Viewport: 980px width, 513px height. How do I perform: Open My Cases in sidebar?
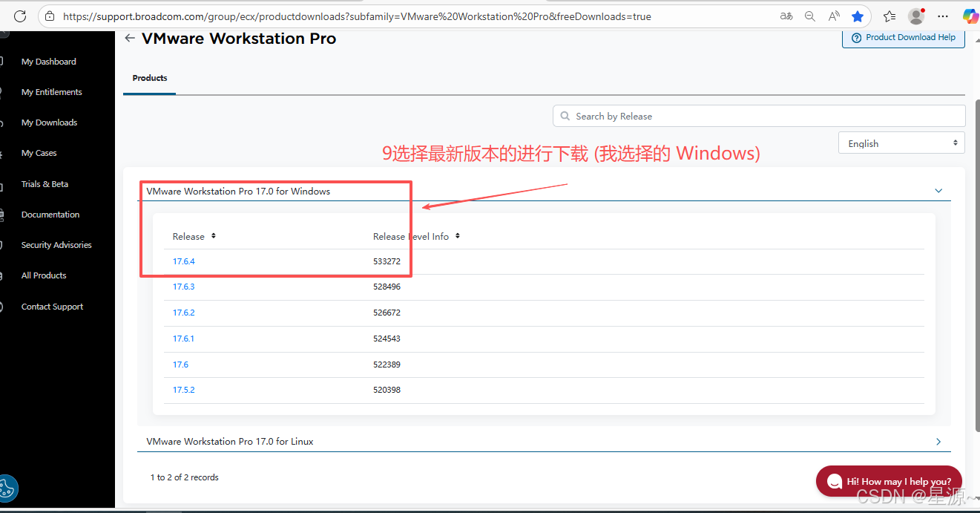pos(39,153)
